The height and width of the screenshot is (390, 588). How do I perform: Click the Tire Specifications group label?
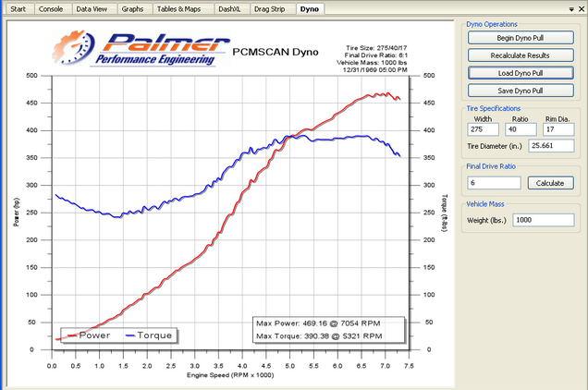click(x=493, y=108)
